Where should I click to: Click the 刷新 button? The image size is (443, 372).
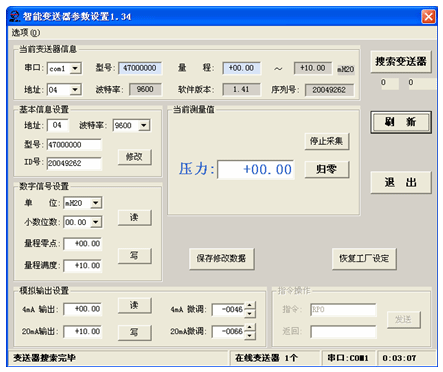click(x=401, y=122)
